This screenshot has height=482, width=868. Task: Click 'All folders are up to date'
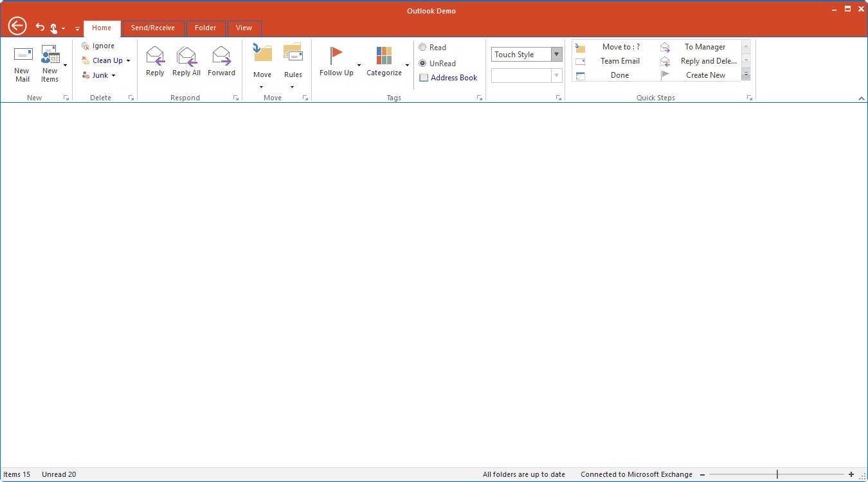[524, 474]
